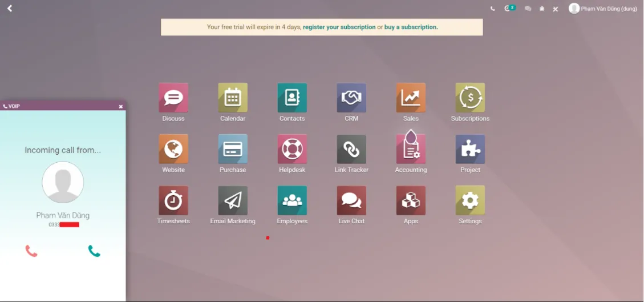Click the caller name Phạm Văn Dũng
Image resolution: width=644 pixels, height=302 pixels.
[63, 215]
